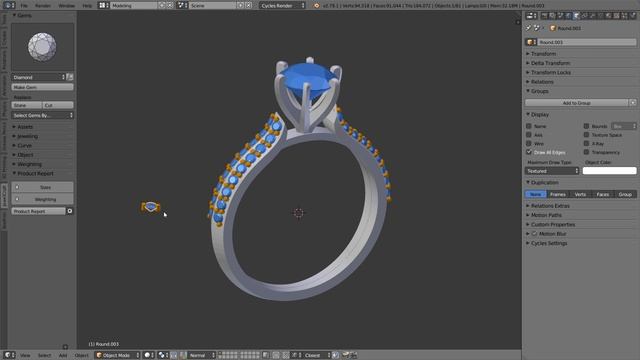Open the Textured maximum draw type dropdown

coord(552,171)
